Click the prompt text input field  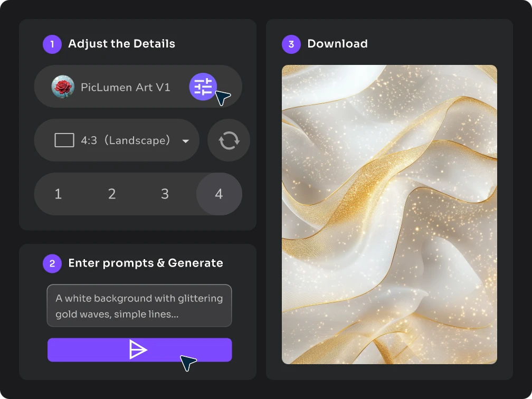139,306
